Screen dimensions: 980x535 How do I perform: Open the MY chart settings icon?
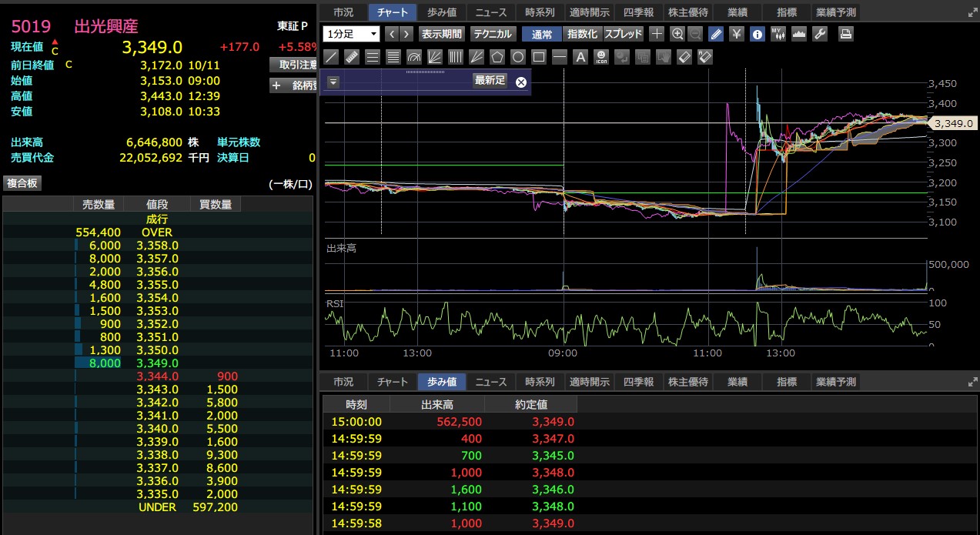point(778,34)
